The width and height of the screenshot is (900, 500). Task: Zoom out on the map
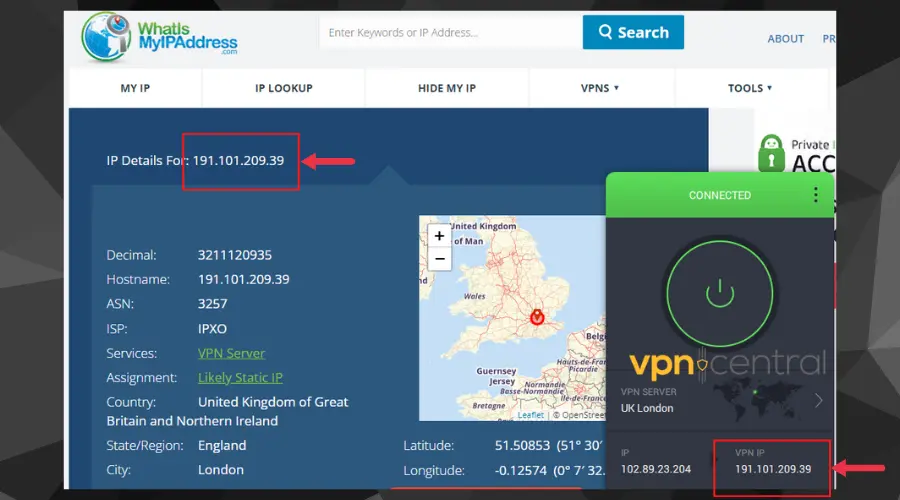click(x=440, y=259)
